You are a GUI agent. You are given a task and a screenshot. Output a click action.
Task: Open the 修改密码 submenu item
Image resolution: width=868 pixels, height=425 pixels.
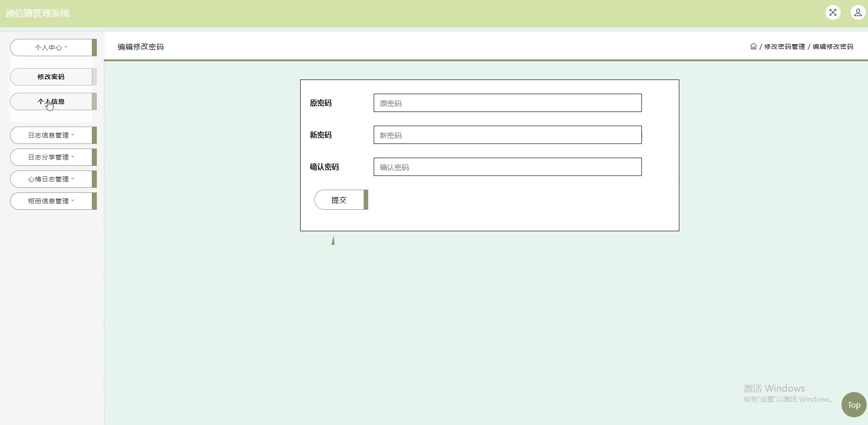tap(53, 77)
